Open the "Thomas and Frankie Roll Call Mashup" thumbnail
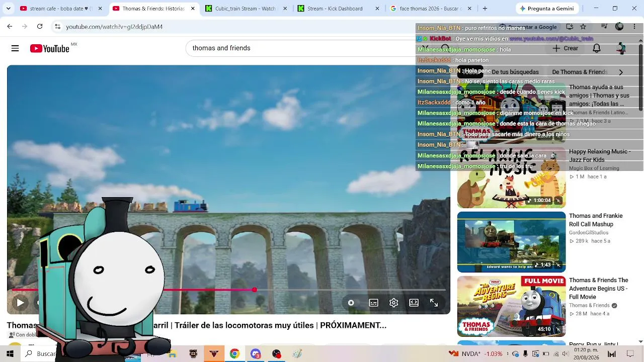The height and width of the screenshot is (362, 644). coord(511,242)
